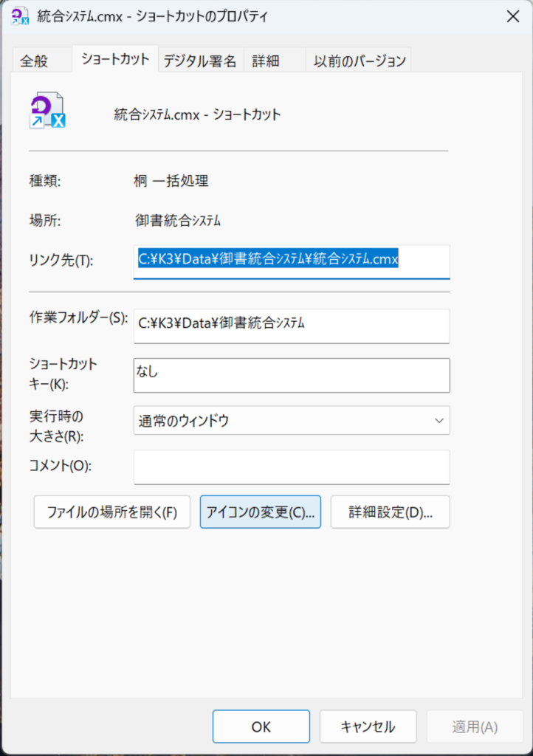The image size is (533, 756).
Task: Expand the 実行時の大きさ dropdown
Action: (x=291, y=421)
